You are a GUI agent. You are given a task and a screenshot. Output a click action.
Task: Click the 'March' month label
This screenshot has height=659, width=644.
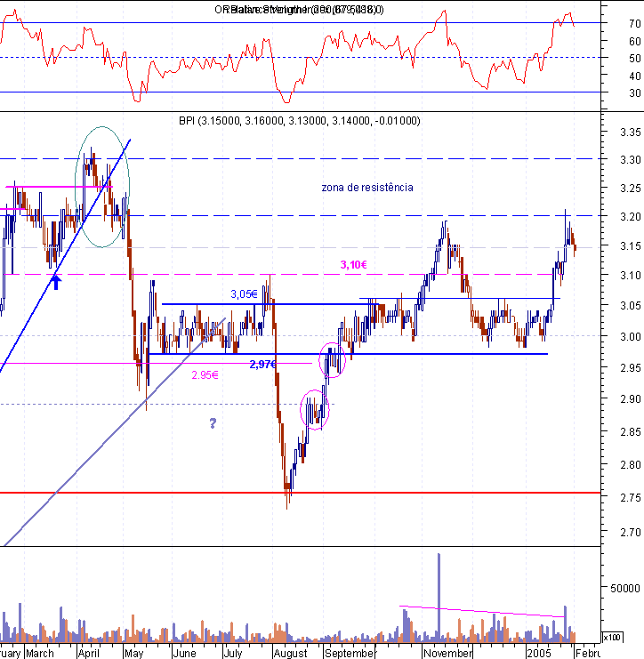click(40, 653)
